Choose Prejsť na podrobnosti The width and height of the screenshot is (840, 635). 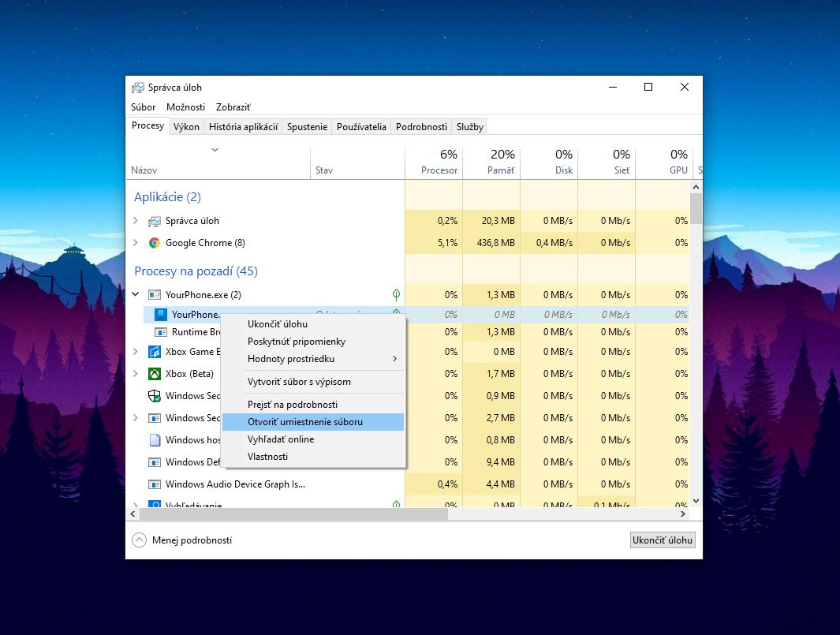[x=313, y=405]
